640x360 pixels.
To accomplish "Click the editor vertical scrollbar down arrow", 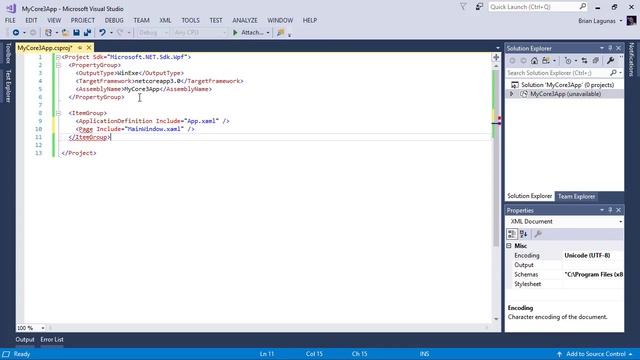I will 496,319.
